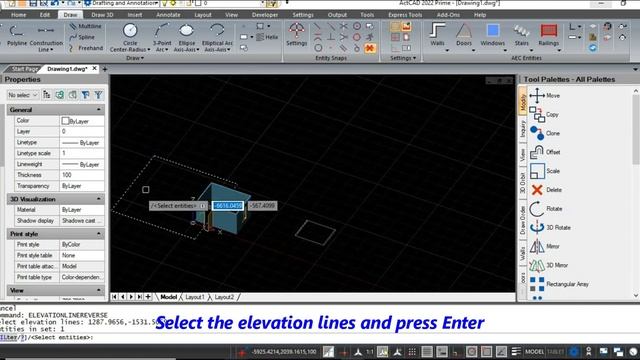The width and height of the screenshot is (640, 360).
Task: Click the Quick Select filter icon in Properties
Action: [x=85, y=95]
